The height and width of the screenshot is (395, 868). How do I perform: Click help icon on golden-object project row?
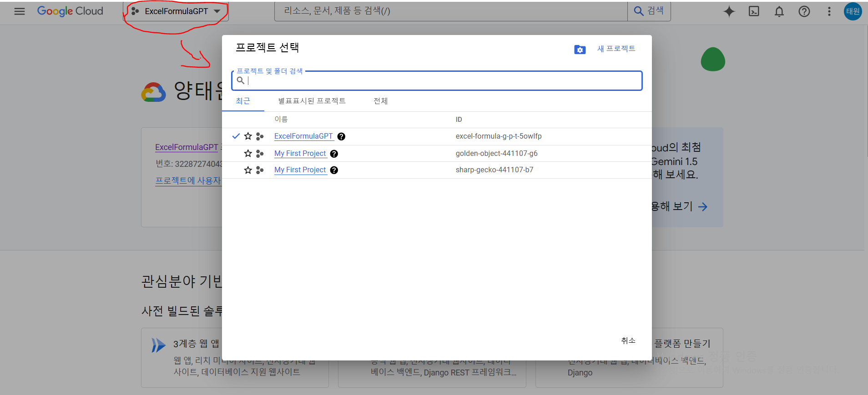coord(334,154)
